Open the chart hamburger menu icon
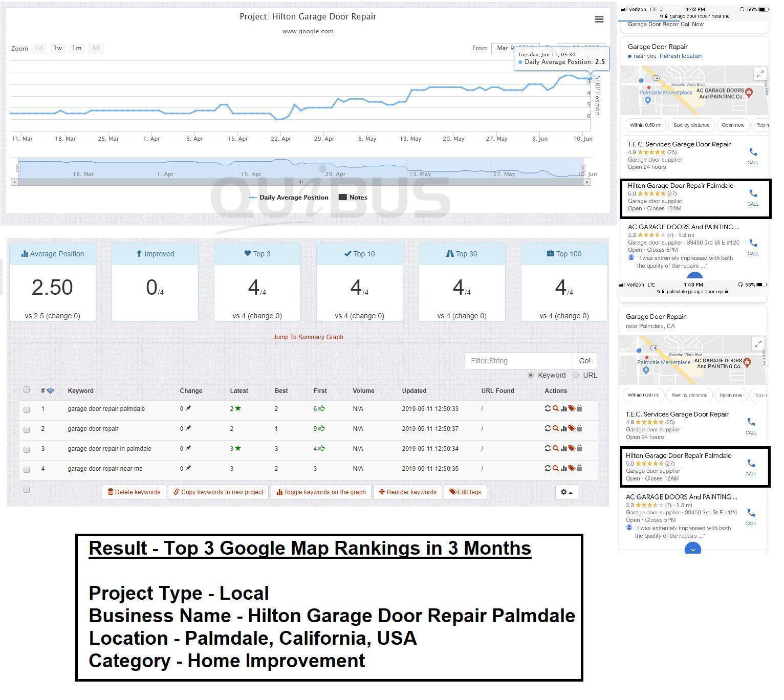The image size is (784, 700). [599, 19]
